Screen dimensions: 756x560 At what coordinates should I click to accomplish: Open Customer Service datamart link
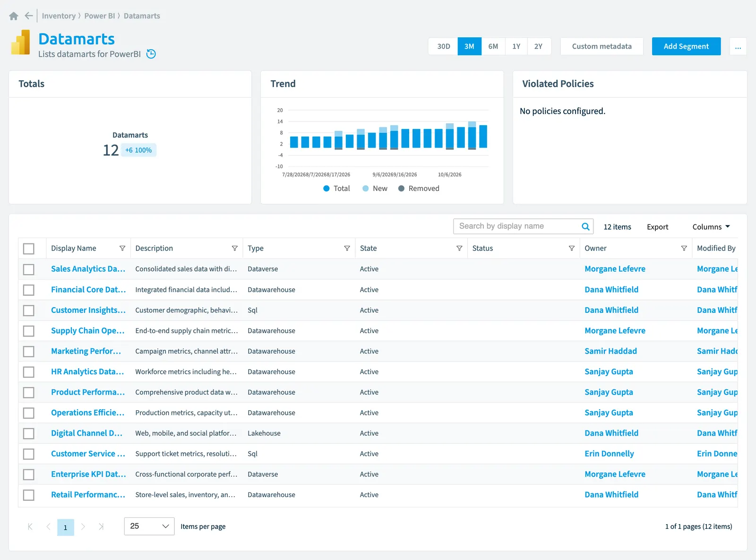click(x=88, y=454)
